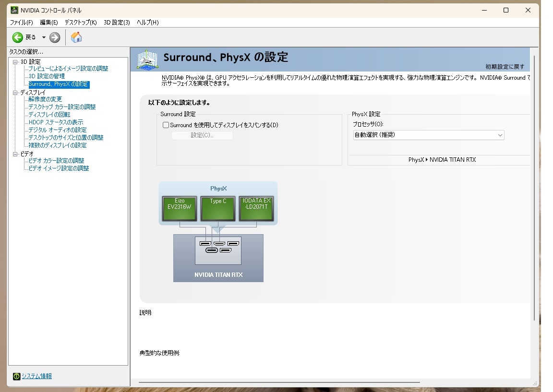Go to the Home page icon
This screenshot has height=392, width=553.
(76, 37)
